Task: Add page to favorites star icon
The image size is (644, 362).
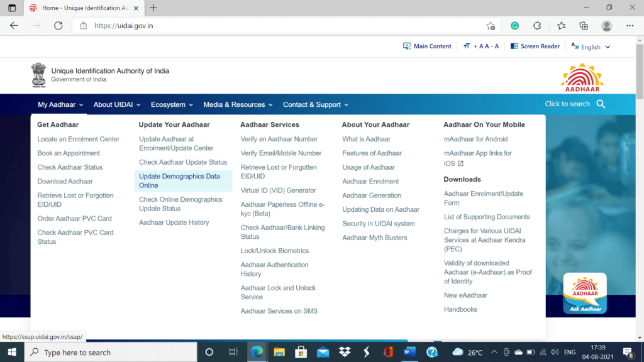Action: click(x=491, y=26)
